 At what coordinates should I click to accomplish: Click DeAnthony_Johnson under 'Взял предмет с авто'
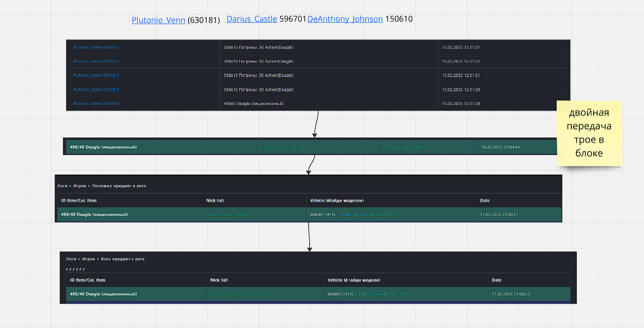pyautogui.click(x=239, y=294)
